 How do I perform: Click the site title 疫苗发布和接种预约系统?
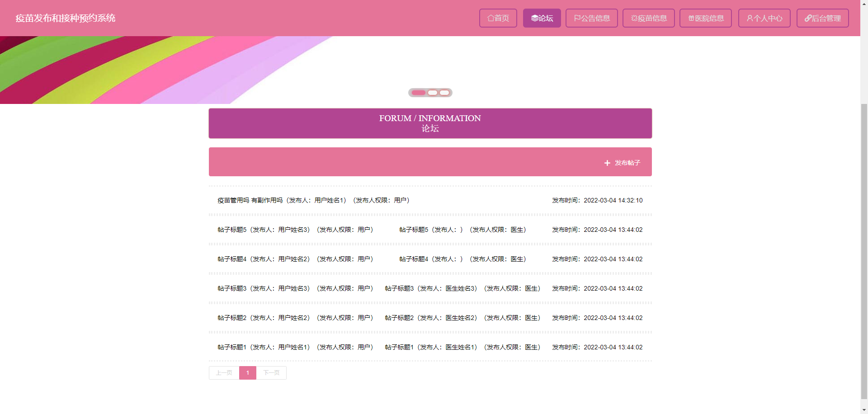[x=66, y=18]
